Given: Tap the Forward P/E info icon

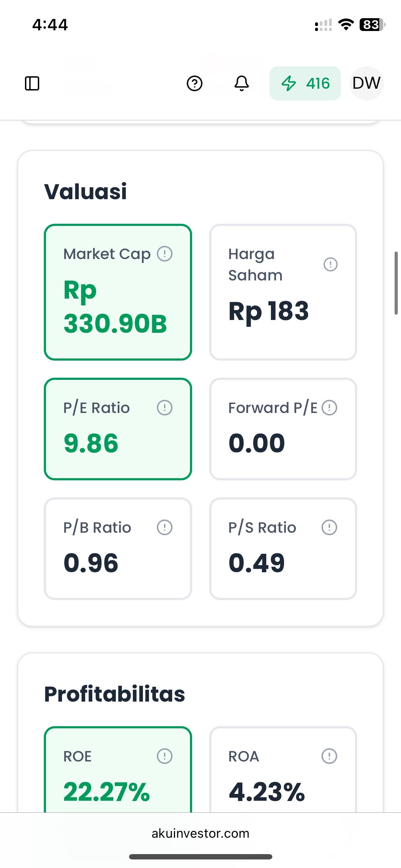Looking at the screenshot, I should coord(329,408).
